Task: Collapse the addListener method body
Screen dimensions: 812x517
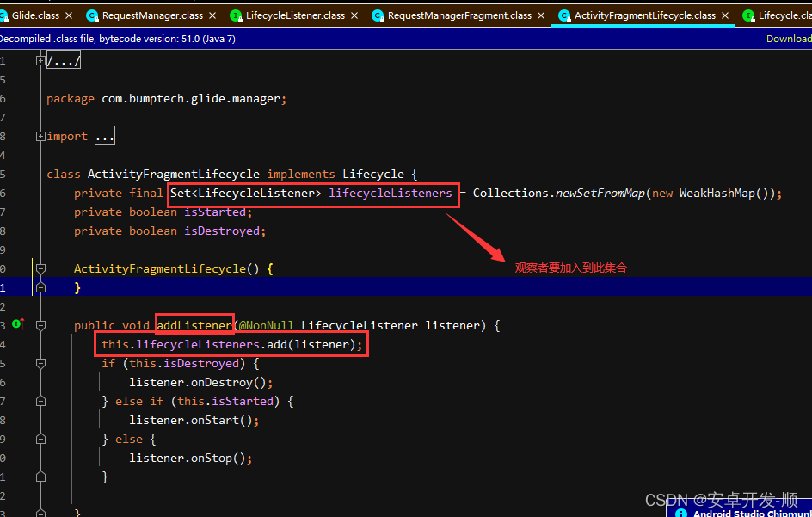Action: click(40, 325)
